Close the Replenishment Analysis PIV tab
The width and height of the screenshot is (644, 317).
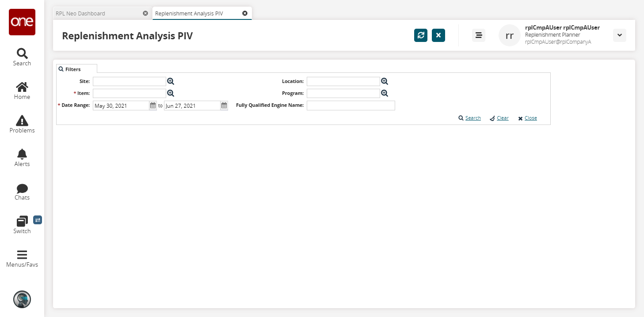pos(245,13)
